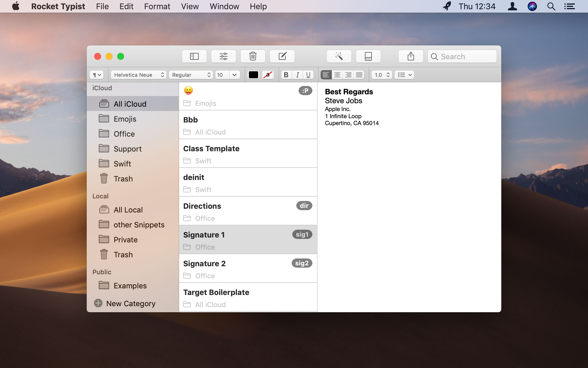Click the Examples category under Public
Viewport: 588px width, 368px height.
(x=130, y=285)
